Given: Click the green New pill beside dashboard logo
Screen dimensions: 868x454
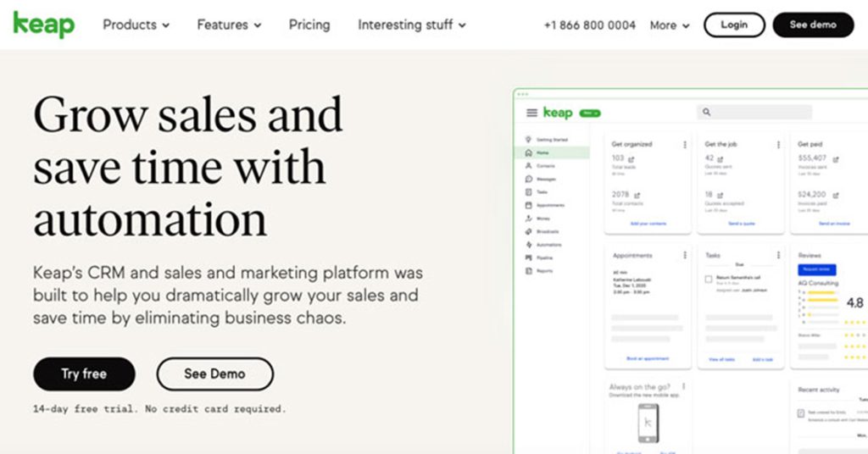Looking at the screenshot, I should (x=590, y=113).
